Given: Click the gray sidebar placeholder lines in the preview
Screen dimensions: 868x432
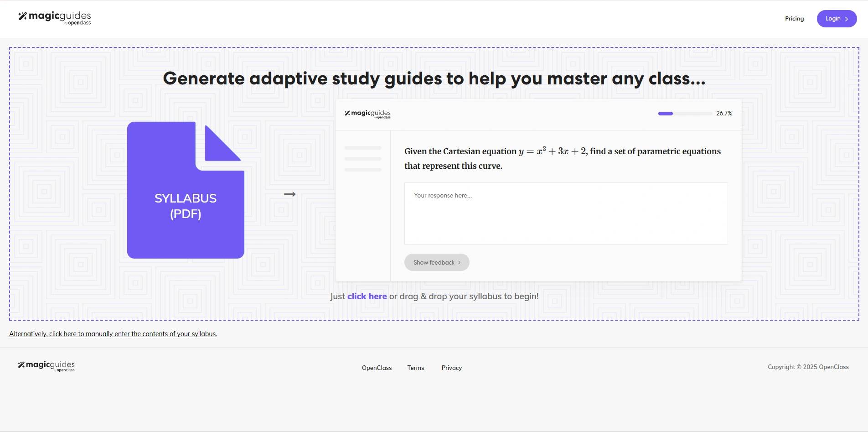Looking at the screenshot, I should pos(363,159).
